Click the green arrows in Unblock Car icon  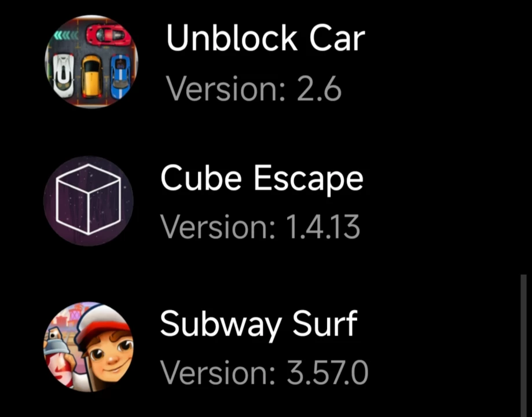(65, 35)
